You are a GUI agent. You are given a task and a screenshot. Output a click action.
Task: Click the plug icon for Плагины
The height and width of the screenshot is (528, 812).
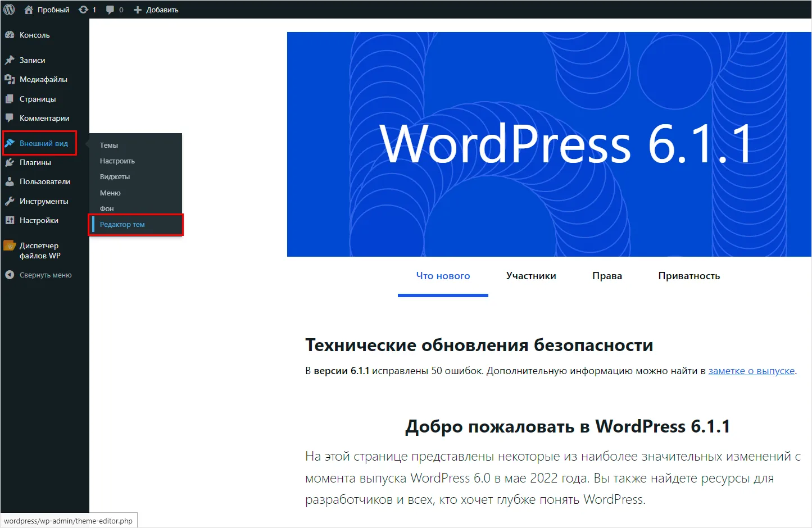coord(10,162)
